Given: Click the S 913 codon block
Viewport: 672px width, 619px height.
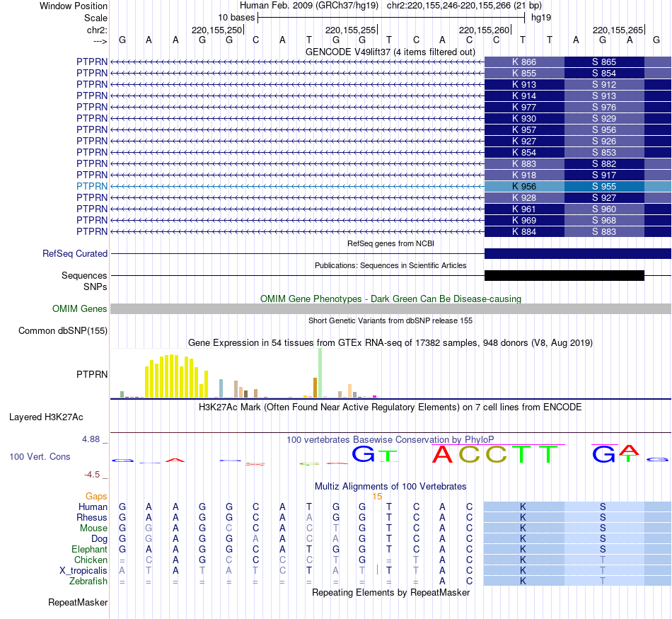Looking at the screenshot, I should (604, 96).
